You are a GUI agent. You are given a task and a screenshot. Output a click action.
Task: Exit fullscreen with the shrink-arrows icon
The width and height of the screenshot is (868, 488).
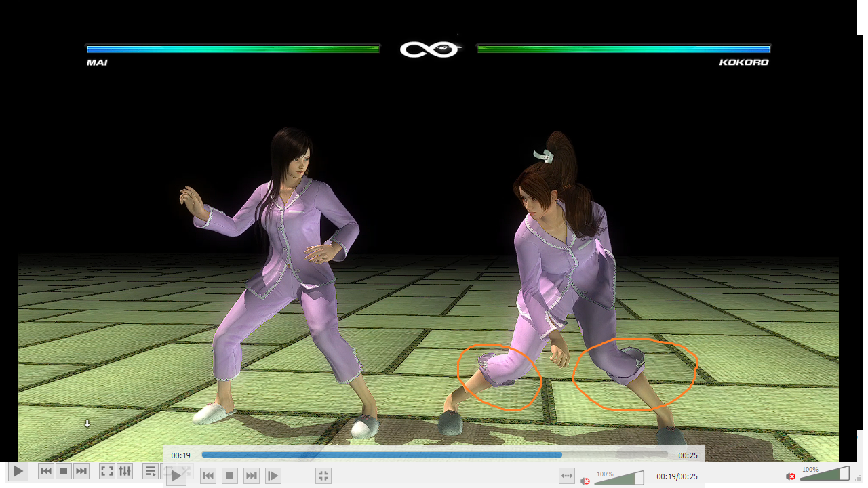click(x=323, y=476)
